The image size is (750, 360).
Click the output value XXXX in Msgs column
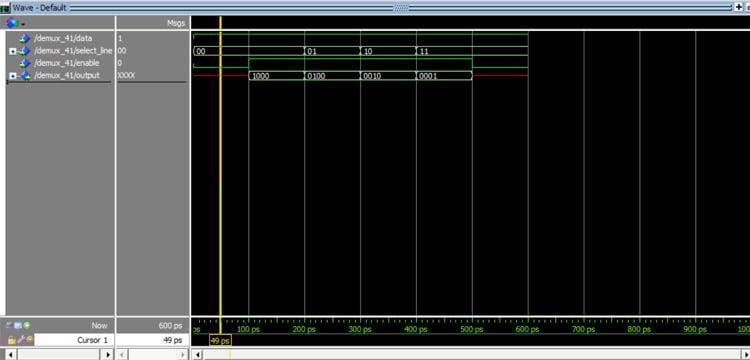[x=126, y=76]
